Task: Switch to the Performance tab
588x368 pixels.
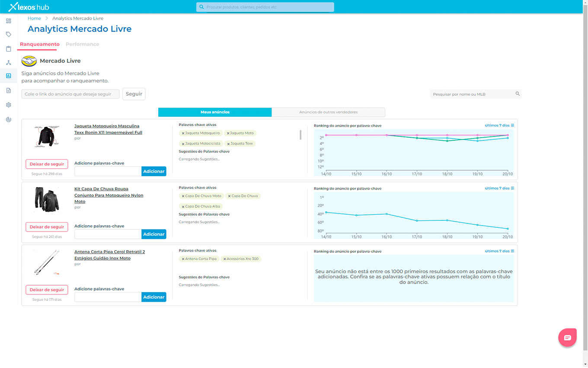Action: (x=82, y=44)
